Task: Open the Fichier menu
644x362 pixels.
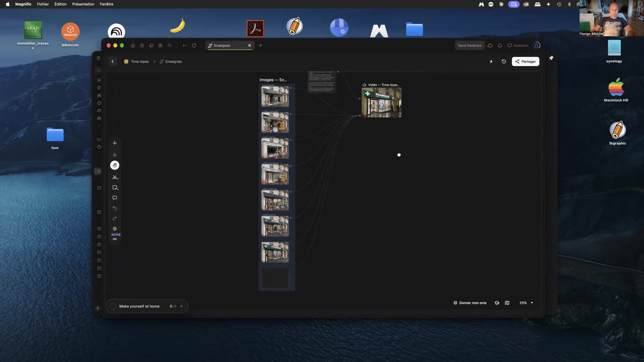Action: (43, 4)
